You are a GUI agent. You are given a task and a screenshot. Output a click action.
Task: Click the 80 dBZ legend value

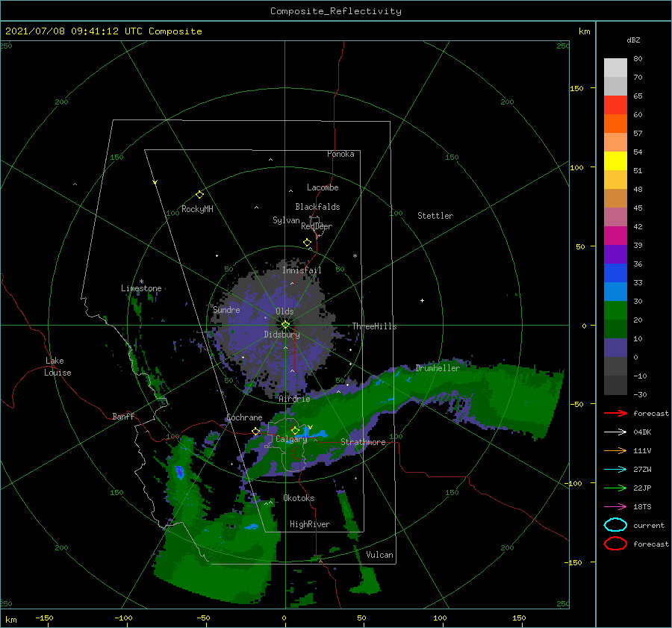click(x=638, y=59)
